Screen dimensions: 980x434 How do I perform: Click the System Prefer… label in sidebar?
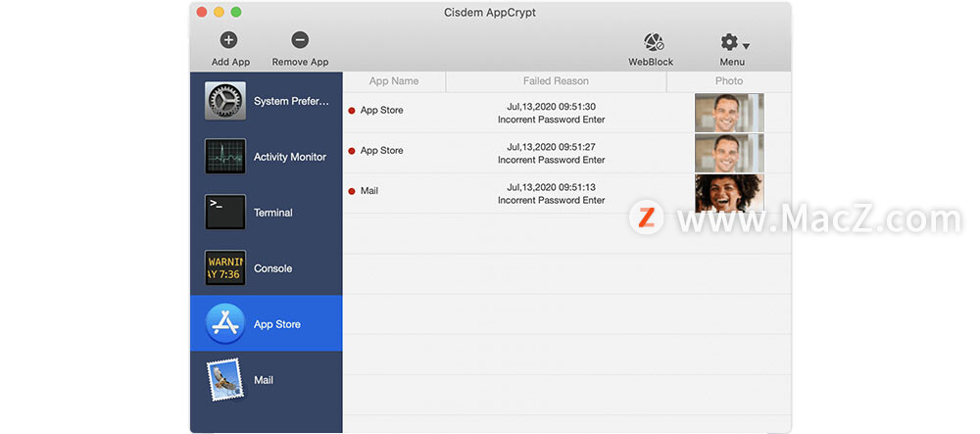291,101
